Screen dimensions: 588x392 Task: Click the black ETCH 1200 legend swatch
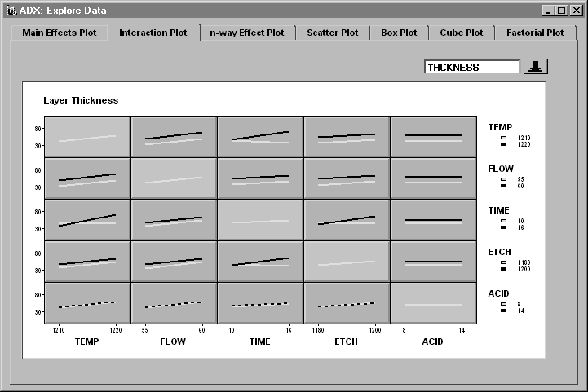click(504, 269)
